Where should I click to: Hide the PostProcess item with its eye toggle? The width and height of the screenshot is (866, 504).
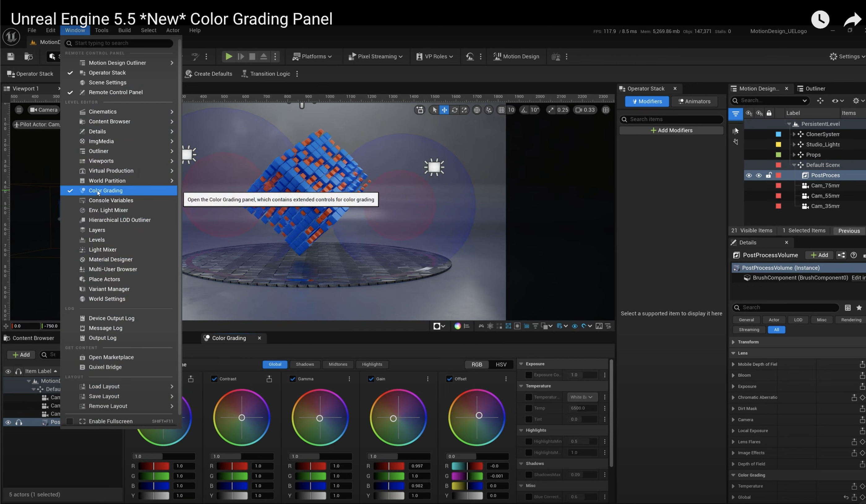pyautogui.click(x=749, y=175)
